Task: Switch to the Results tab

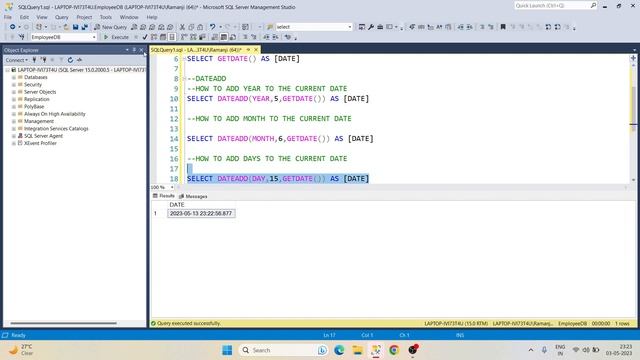Action: pyautogui.click(x=164, y=196)
